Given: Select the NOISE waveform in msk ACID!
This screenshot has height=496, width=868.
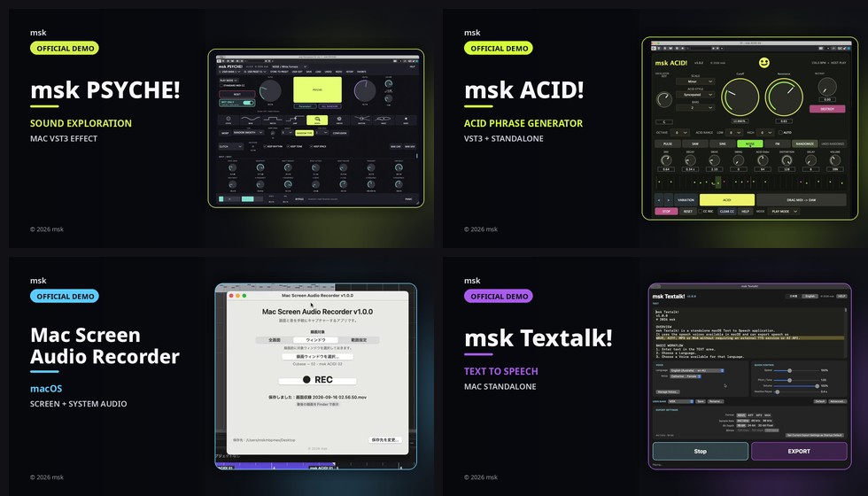Looking at the screenshot, I should [750, 143].
